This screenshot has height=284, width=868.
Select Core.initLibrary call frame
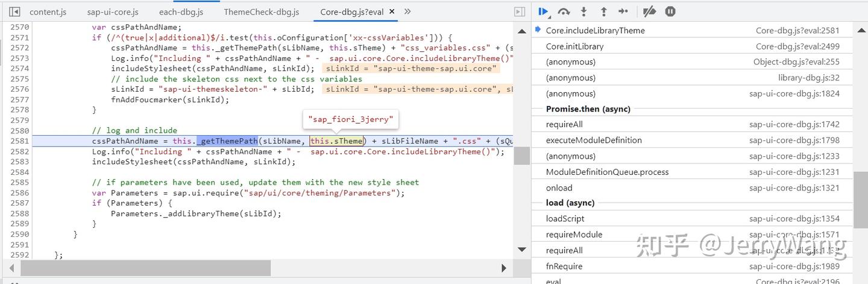coord(692,46)
